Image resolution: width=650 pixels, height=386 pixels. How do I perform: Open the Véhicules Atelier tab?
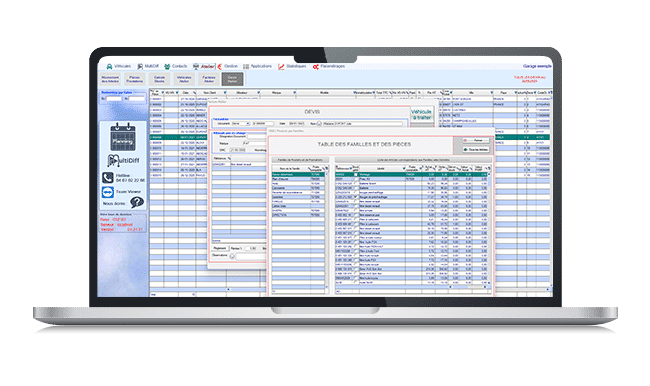184,79
